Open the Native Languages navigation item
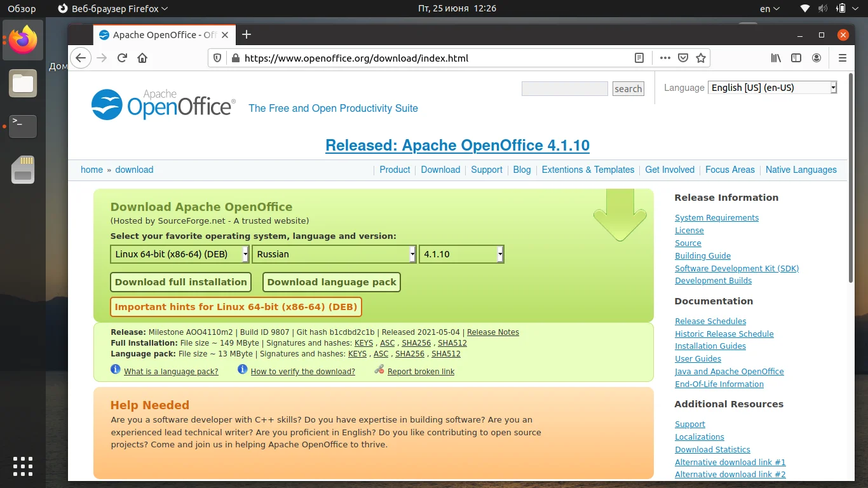 click(x=801, y=170)
